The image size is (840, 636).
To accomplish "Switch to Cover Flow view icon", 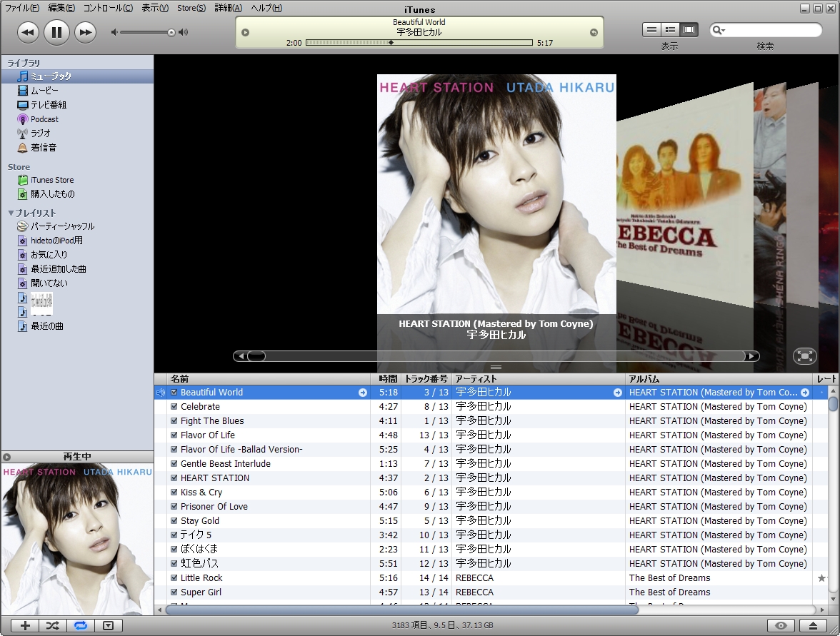I will 689,29.
